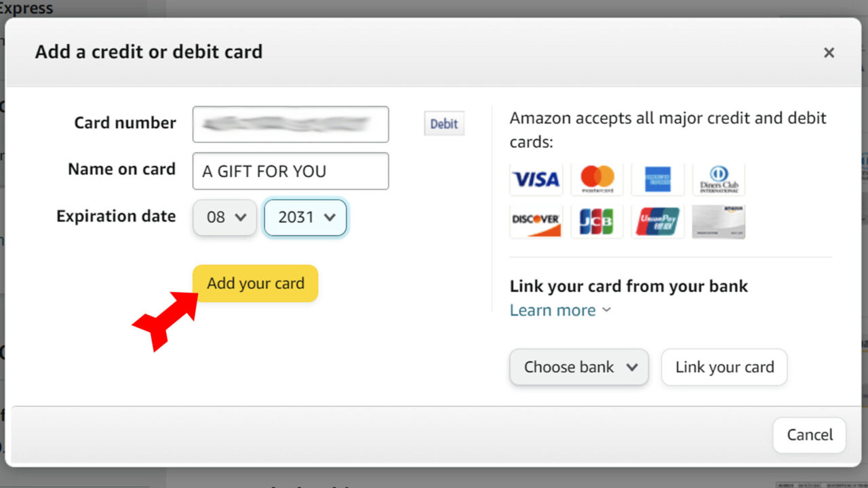This screenshot has width=868, height=488.
Task: Click the Visa card icon
Action: pos(536,179)
